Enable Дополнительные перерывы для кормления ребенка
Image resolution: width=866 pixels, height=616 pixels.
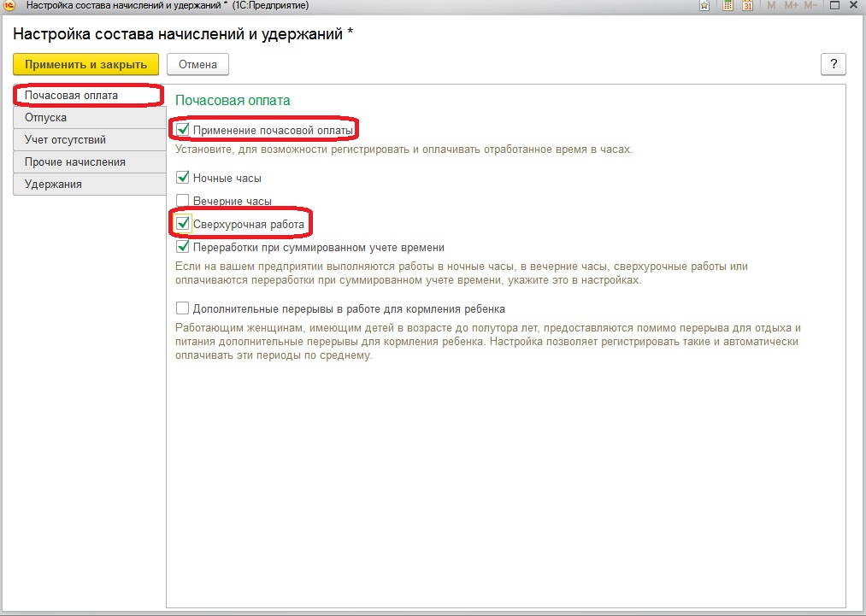pos(182,308)
